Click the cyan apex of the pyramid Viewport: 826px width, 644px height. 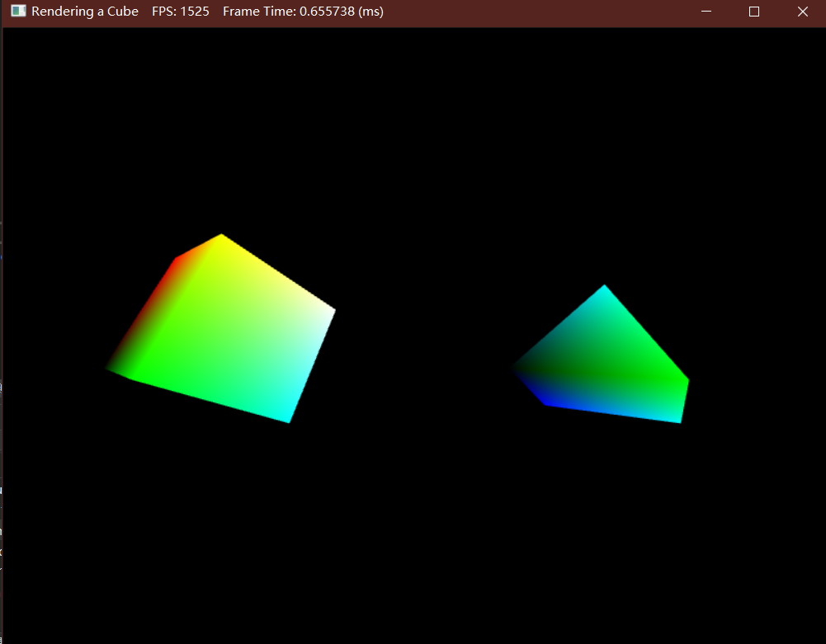click(x=604, y=289)
